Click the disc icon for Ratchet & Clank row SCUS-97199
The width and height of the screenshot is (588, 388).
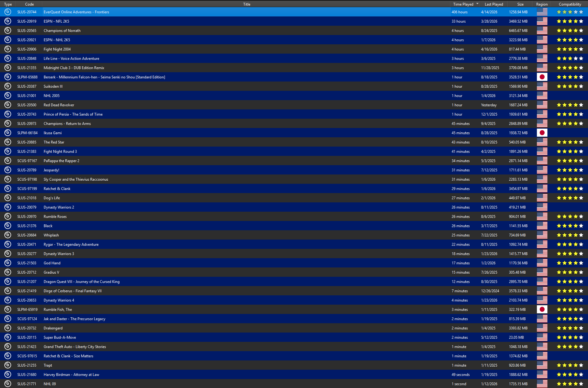click(x=8, y=188)
